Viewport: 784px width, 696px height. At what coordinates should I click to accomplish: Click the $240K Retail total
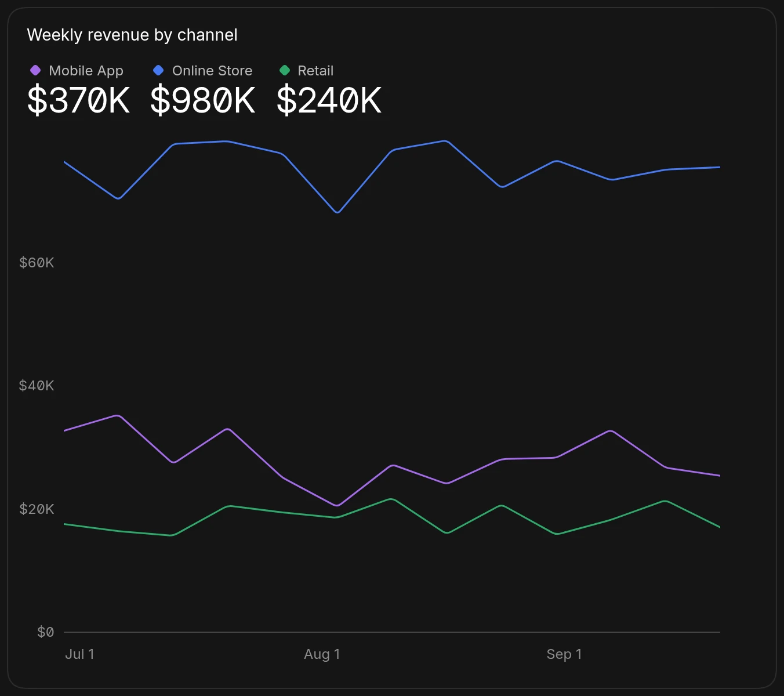329,100
